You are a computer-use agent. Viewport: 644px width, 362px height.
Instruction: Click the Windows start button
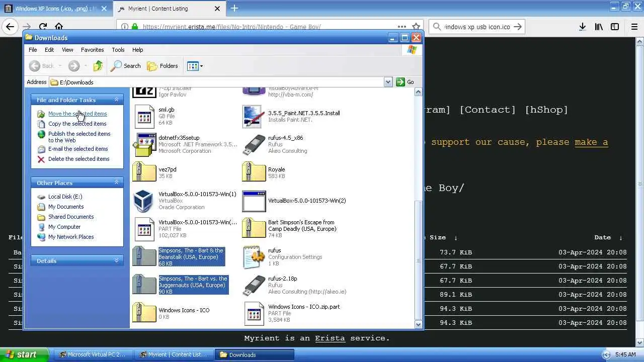point(24,354)
